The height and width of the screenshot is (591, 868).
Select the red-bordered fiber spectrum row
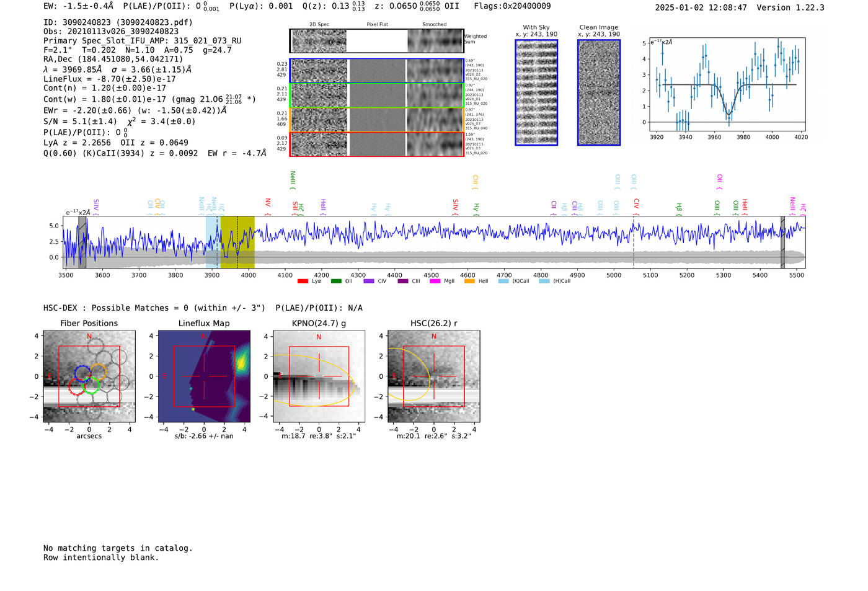(376, 144)
